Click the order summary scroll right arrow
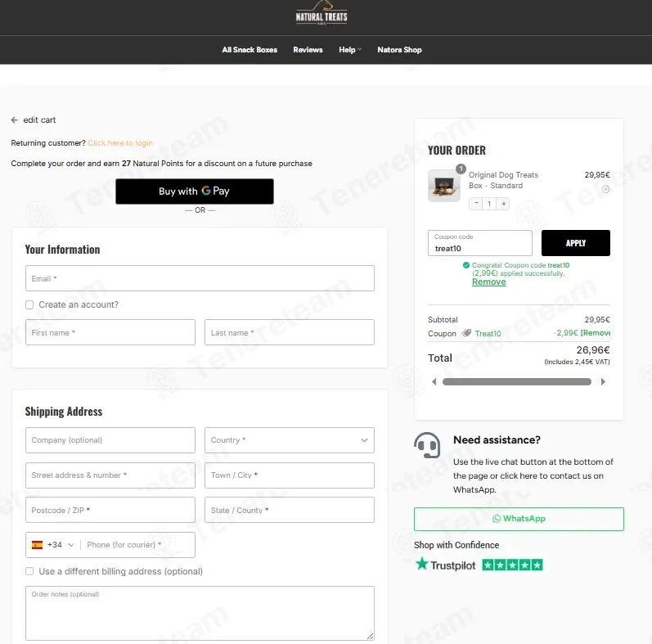652x644 pixels. 603,382
